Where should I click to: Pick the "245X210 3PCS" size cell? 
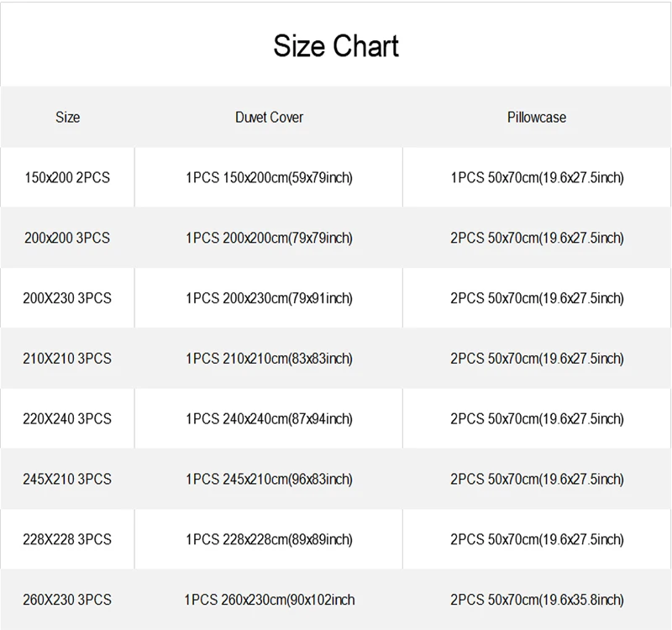67,480
